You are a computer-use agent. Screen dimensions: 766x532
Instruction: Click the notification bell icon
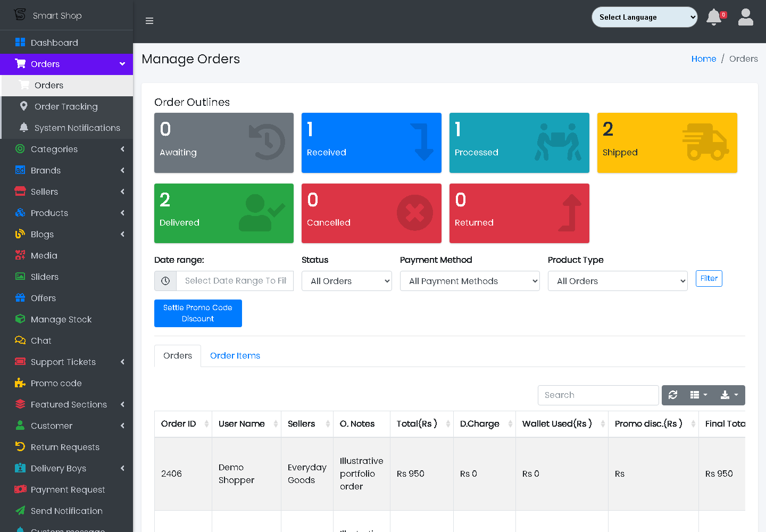(714, 17)
